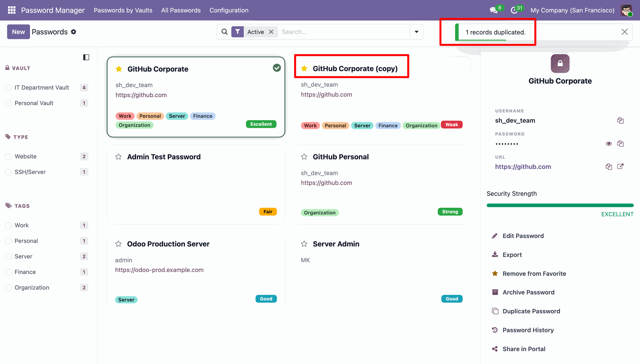Screen dimensions: 640x364
Task: Click Archive Password action
Action: click(528, 292)
